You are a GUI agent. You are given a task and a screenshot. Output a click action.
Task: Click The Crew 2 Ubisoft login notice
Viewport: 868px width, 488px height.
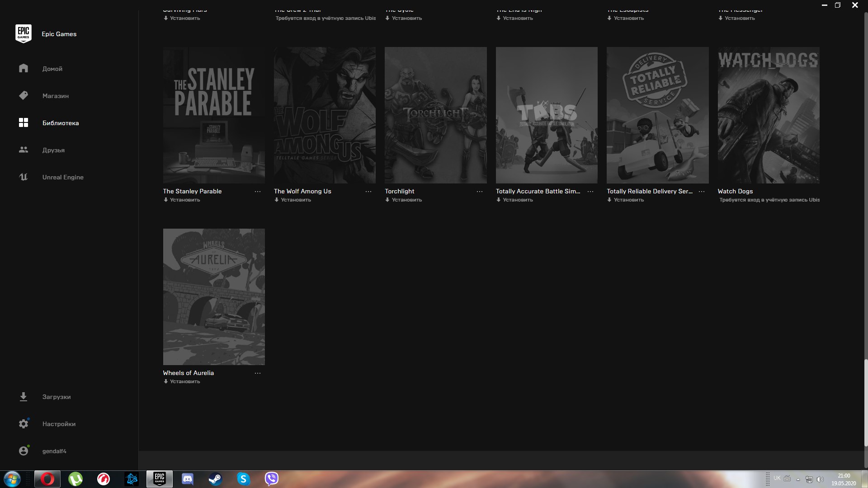tap(325, 18)
